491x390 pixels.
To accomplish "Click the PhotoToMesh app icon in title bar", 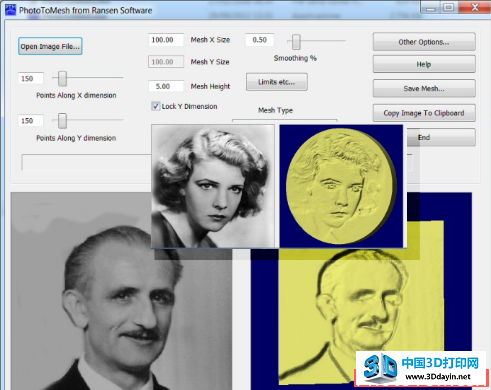I will tap(10, 10).
